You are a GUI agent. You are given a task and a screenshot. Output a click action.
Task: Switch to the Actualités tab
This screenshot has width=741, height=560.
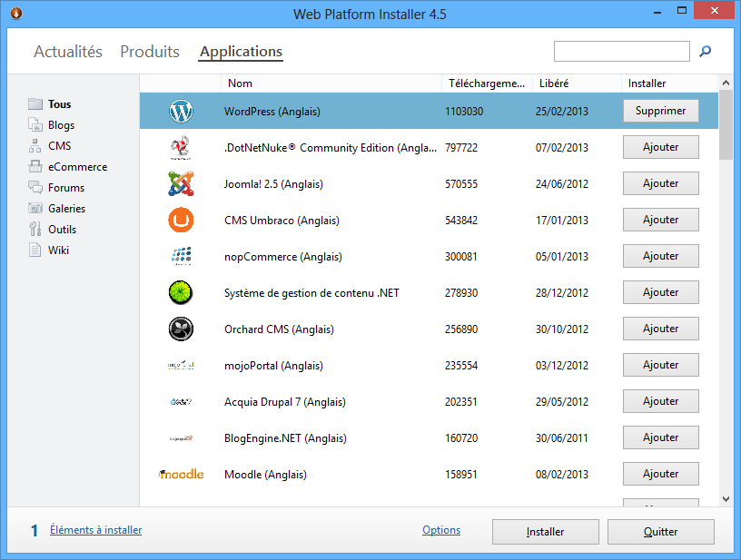coord(68,52)
